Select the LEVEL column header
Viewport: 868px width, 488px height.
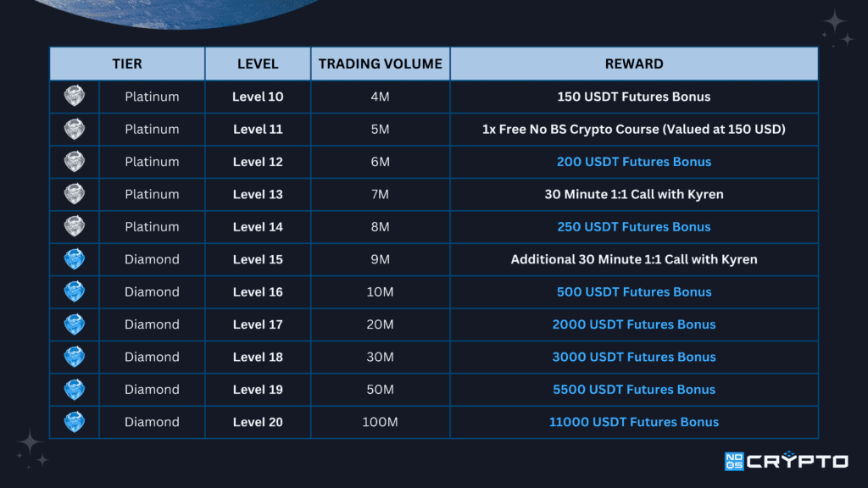[x=258, y=64]
